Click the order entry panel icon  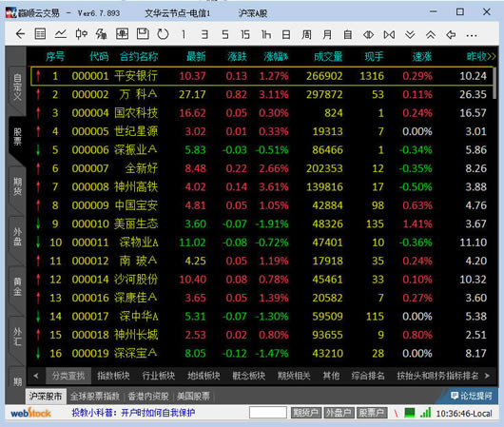coord(122,34)
